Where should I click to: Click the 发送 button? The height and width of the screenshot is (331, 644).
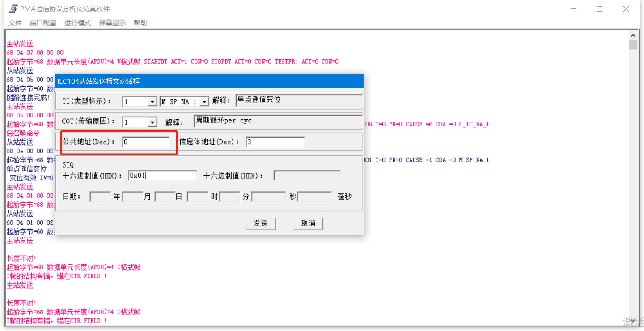[x=261, y=223]
